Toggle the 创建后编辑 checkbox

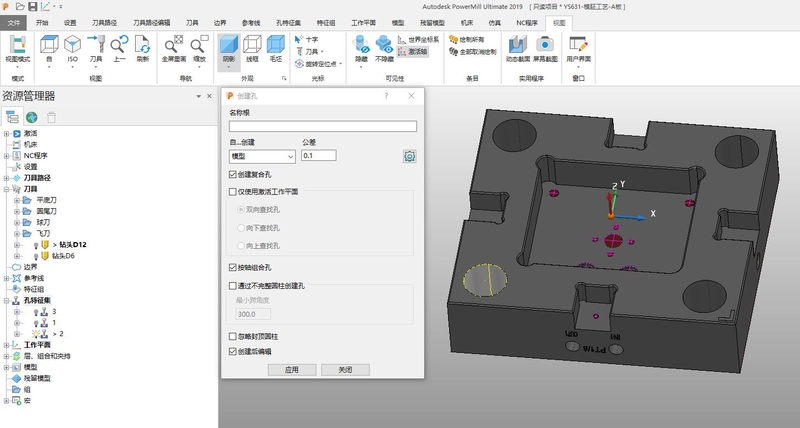pyautogui.click(x=233, y=351)
